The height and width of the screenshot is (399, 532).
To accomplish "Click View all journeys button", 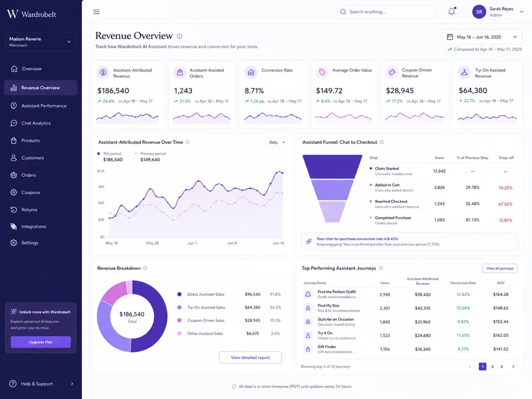I will (x=500, y=268).
